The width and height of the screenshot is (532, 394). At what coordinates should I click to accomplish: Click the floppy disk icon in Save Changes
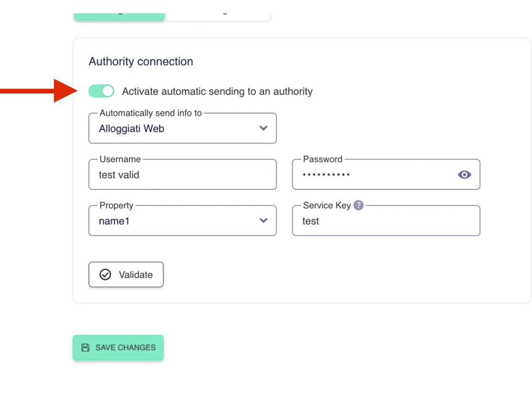click(85, 347)
